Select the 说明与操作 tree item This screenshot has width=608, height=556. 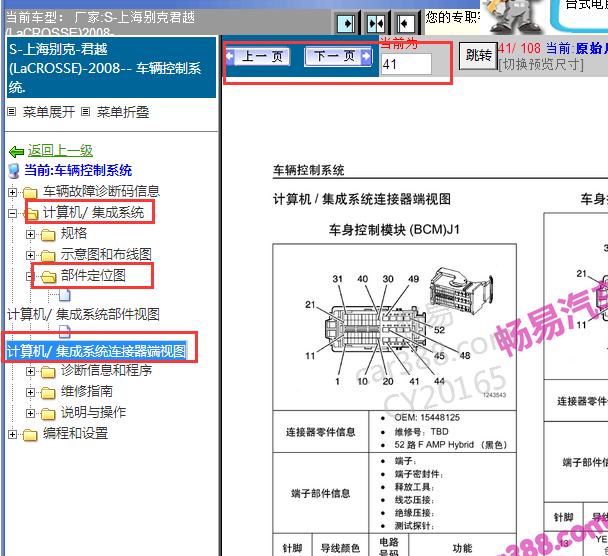click(93, 412)
